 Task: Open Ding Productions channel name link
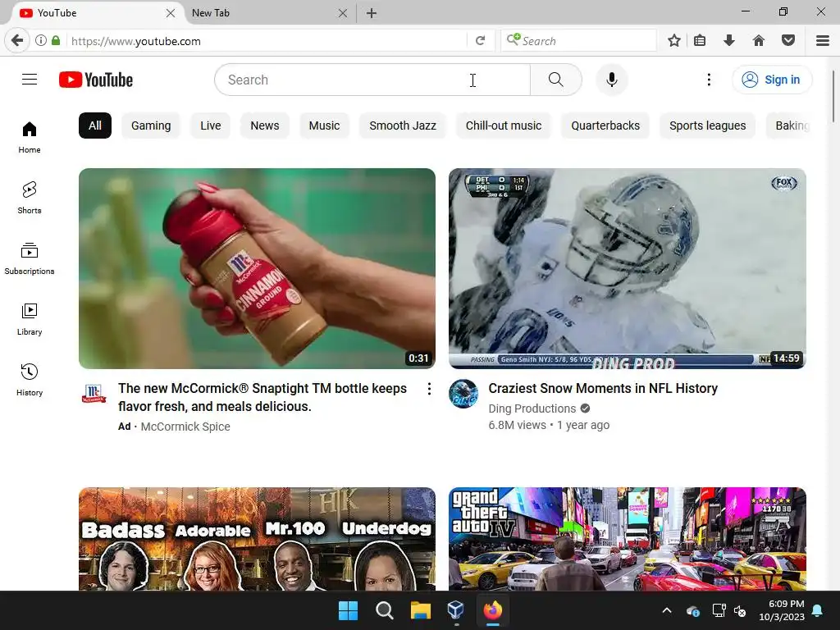532,409
